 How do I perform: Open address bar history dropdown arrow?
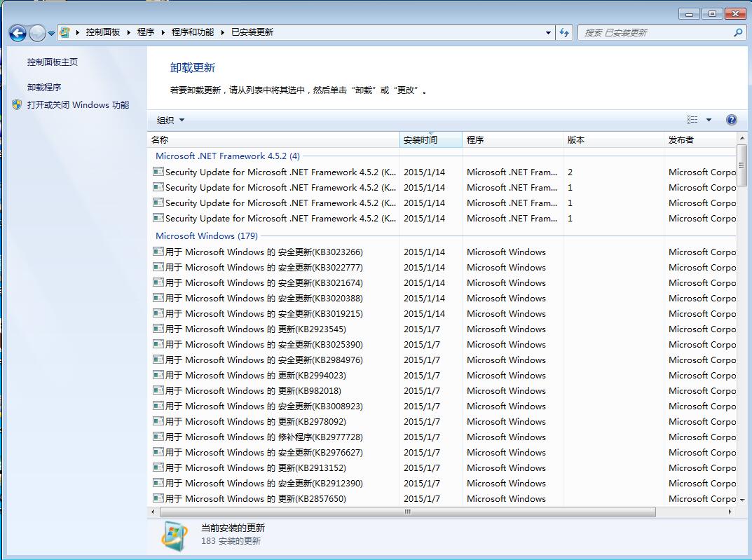[548, 32]
